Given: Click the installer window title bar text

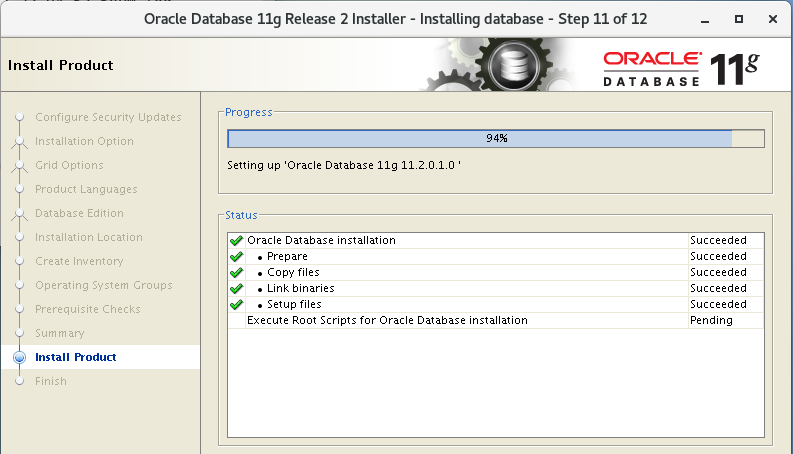Looking at the screenshot, I should click(395, 19).
